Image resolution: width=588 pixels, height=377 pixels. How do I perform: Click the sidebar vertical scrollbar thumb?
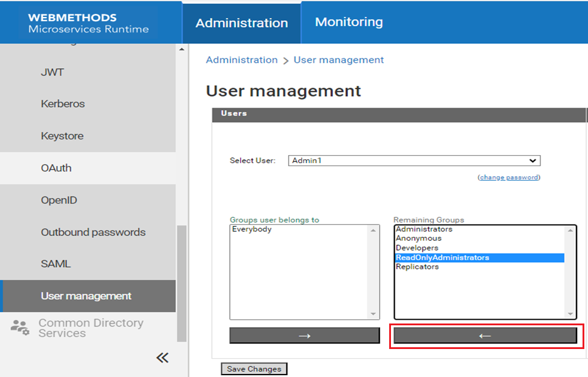point(181,283)
